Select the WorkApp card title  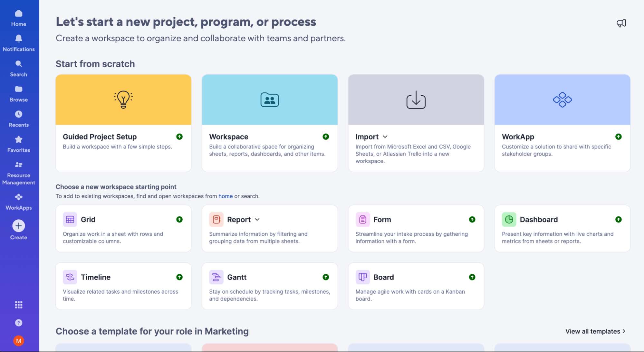[x=518, y=137]
